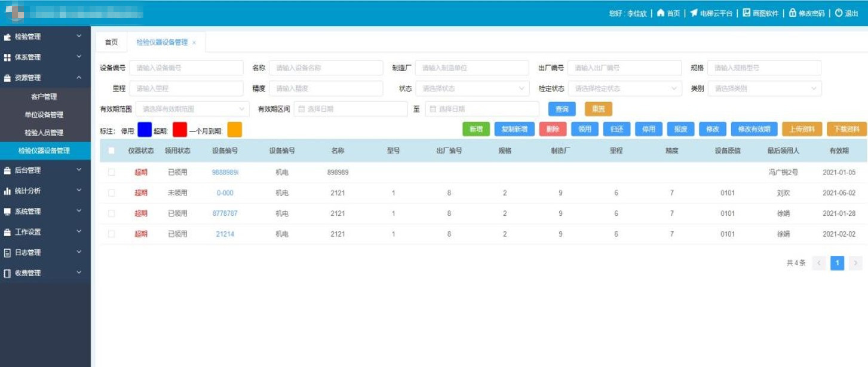Check the row for device 9888989i
This screenshot has width=868, height=367.
point(111,172)
